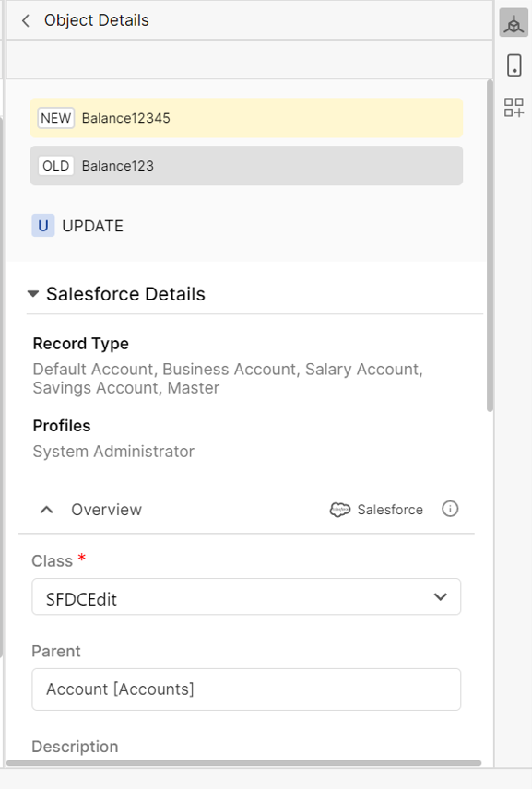The height and width of the screenshot is (789, 532).
Task: Click the Object Details title
Action: click(97, 20)
